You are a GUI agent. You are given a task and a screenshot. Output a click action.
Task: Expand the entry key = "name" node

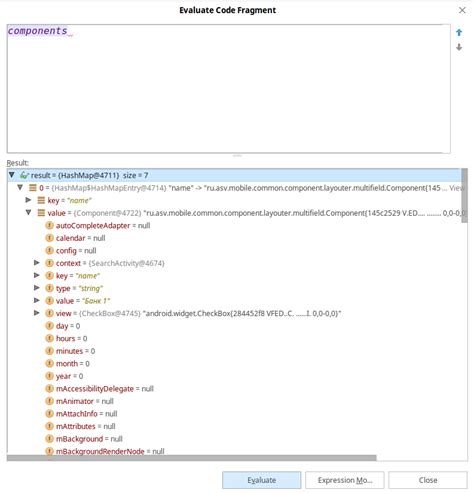click(28, 200)
